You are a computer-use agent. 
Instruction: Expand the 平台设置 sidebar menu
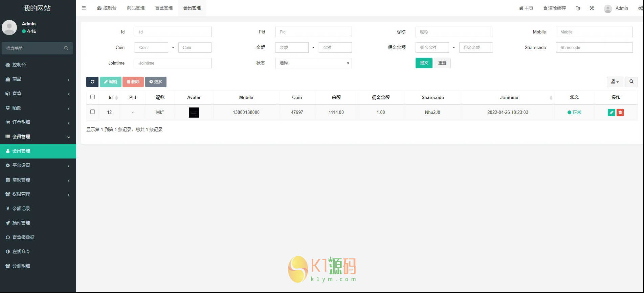point(38,166)
